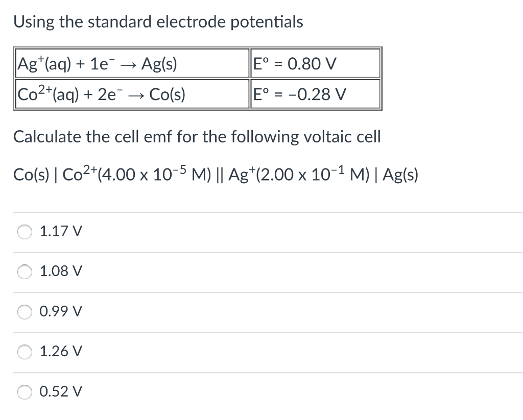Click the voltaic cell notation line
The width and height of the screenshot is (523, 420).
[x=216, y=174]
